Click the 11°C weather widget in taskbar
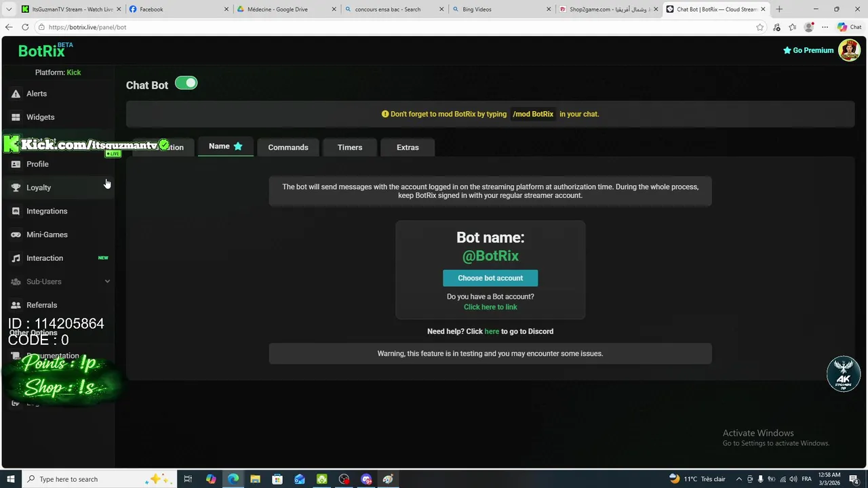 [x=697, y=479]
